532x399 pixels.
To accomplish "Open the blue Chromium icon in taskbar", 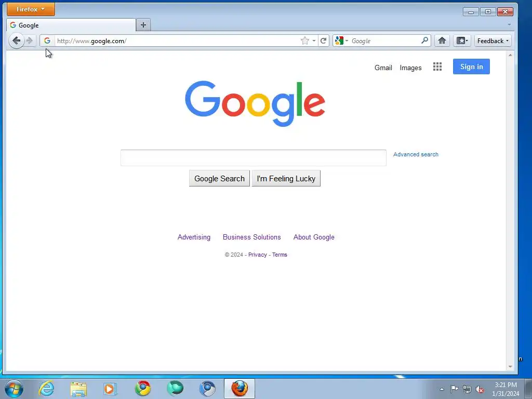I will click(x=207, y=389).
